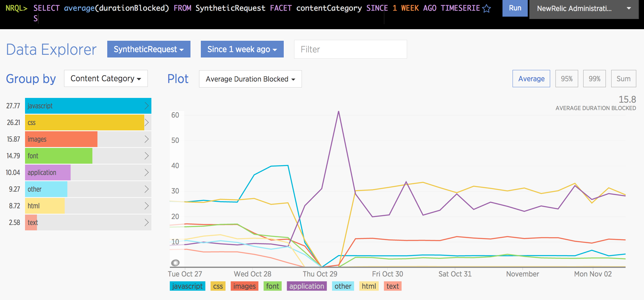Click the chevron arrow on images row
The image size is (644, 300).
(x=146, y=139)
